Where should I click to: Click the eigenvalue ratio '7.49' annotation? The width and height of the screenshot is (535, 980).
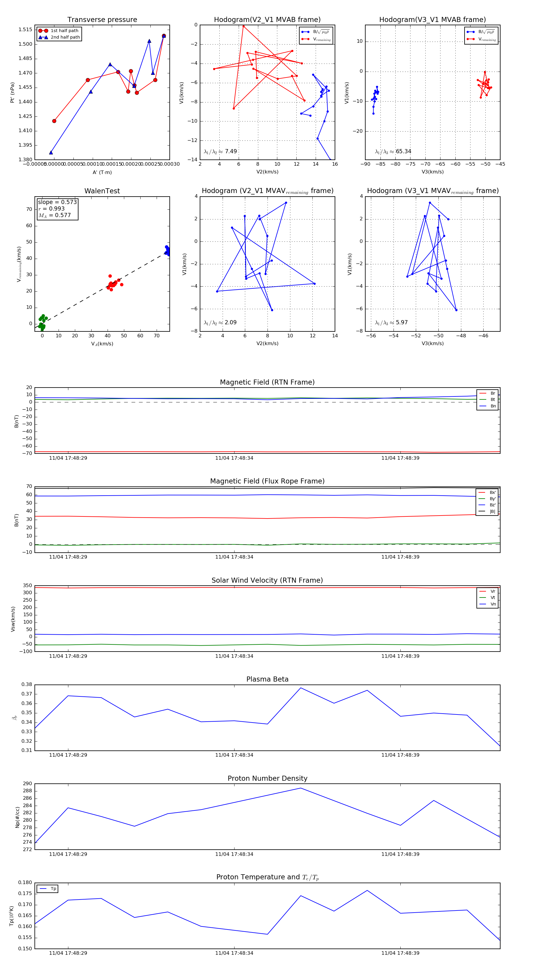pos(220,151)
